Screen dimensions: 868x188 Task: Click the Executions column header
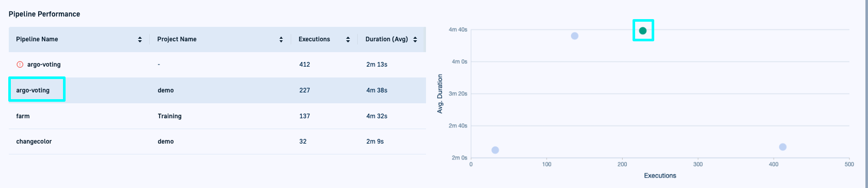coord(314,39)
